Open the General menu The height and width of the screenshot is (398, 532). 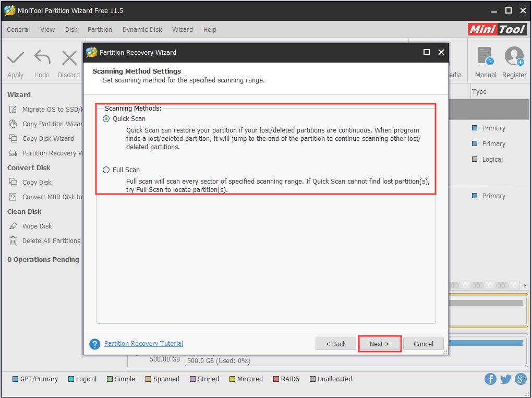click(x=18, y=30)
